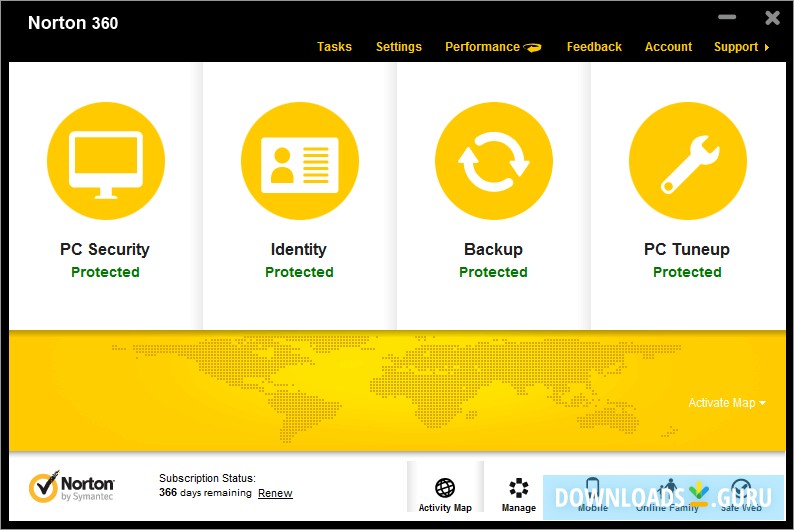
Task: Open the Backup circular arrows icon
Action: point(494,161)
